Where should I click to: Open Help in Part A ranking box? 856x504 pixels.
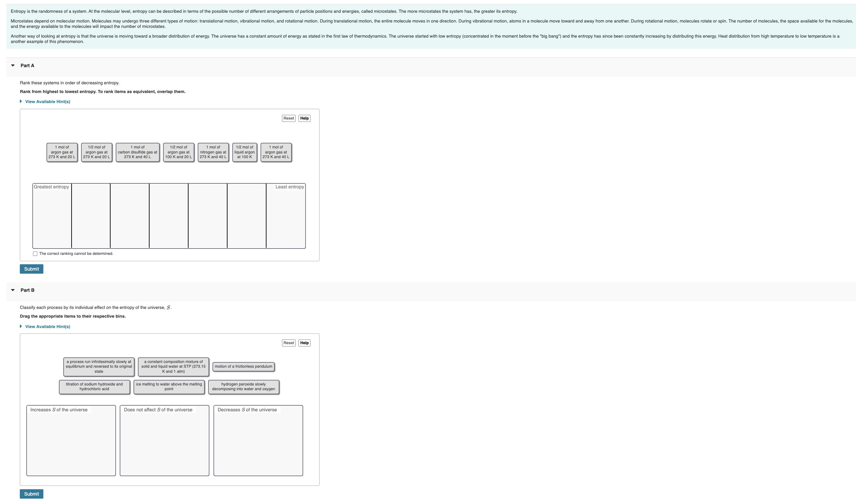304,118
